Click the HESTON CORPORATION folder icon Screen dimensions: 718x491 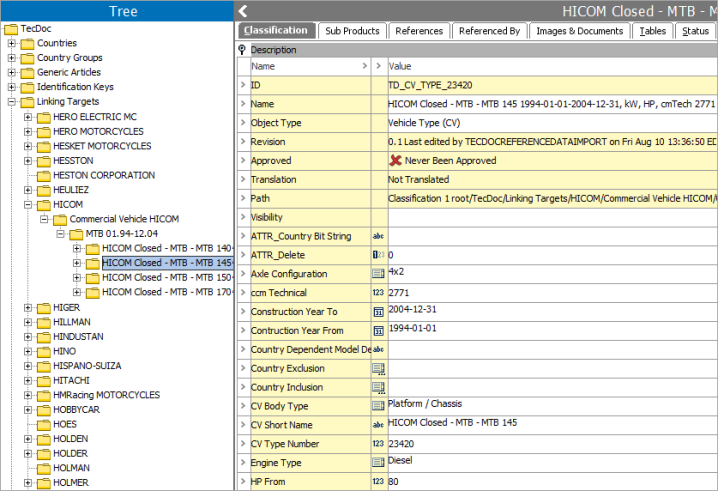click(44, 175)
